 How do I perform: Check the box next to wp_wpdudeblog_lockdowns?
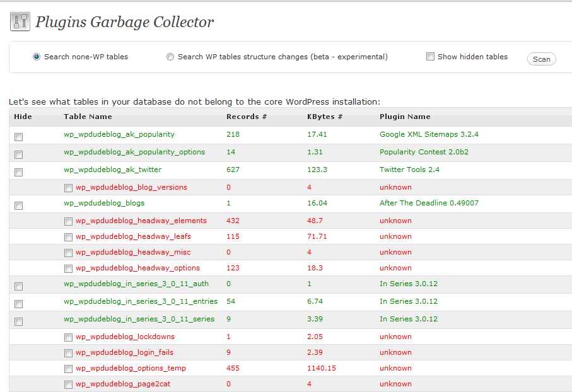pos(68,337)
